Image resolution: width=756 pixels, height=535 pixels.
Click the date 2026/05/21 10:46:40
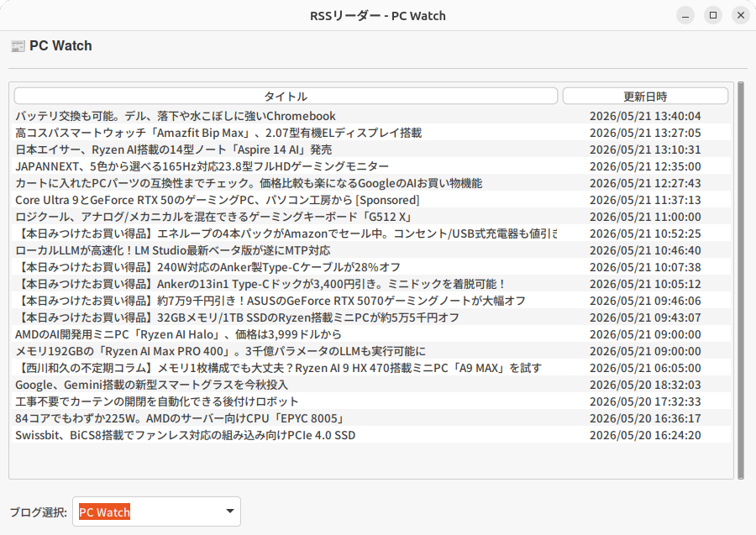tap(645, 250)
